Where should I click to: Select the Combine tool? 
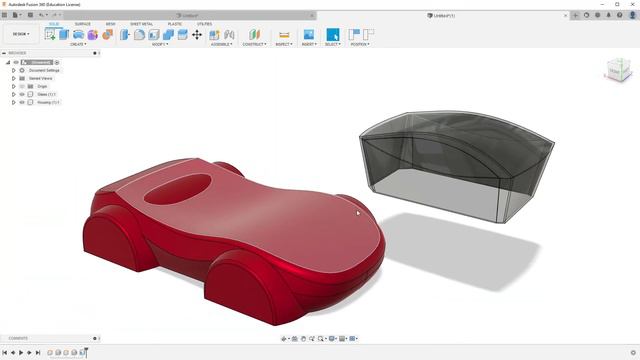point(168,35)
